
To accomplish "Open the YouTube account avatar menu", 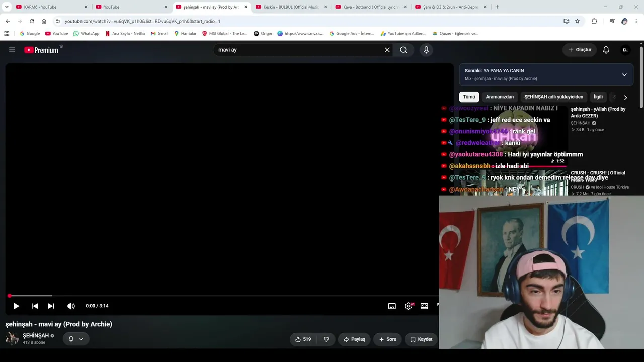I will (x=625, y=50).
